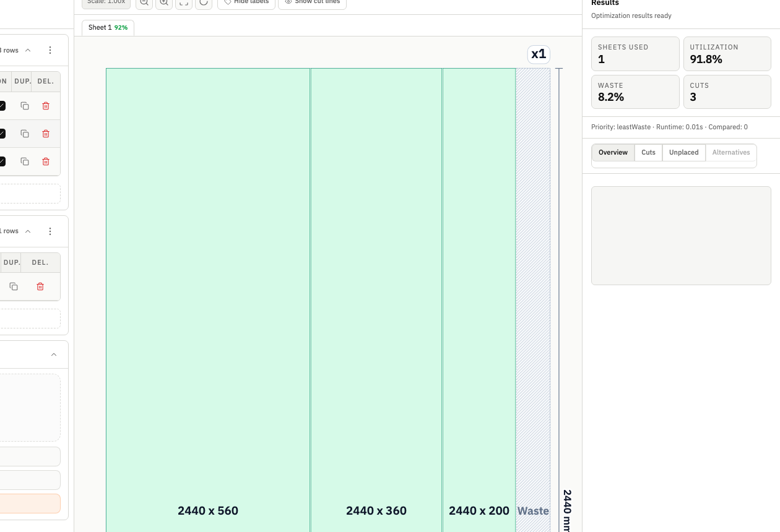The width and height of the screenshot is (780, 532).
Task: Click the fit-to-screen icon
Action: pos(183,4)
